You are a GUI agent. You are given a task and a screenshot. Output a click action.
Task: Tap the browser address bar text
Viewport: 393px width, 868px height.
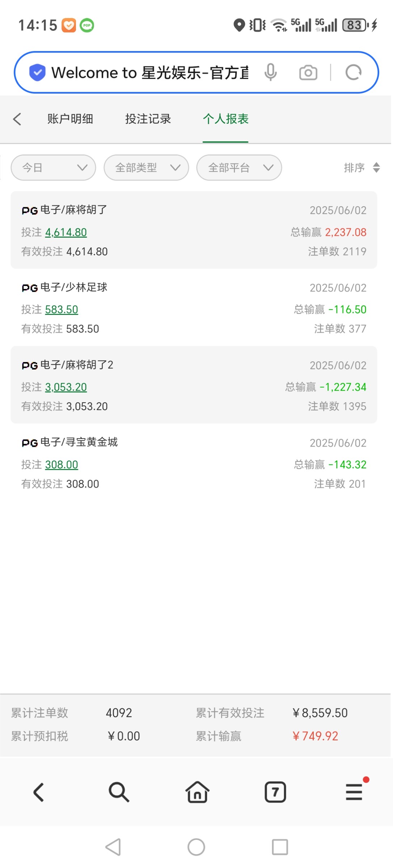(150, 73)
